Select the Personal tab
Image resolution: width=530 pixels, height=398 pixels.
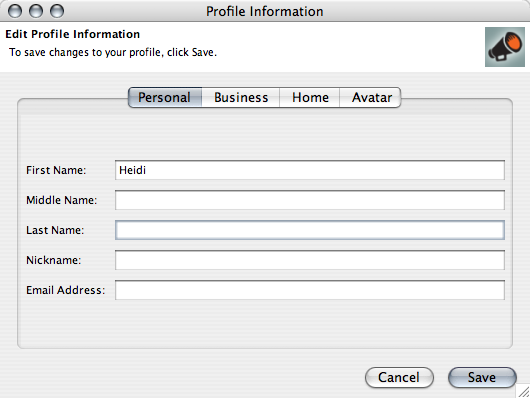(165, 97)
